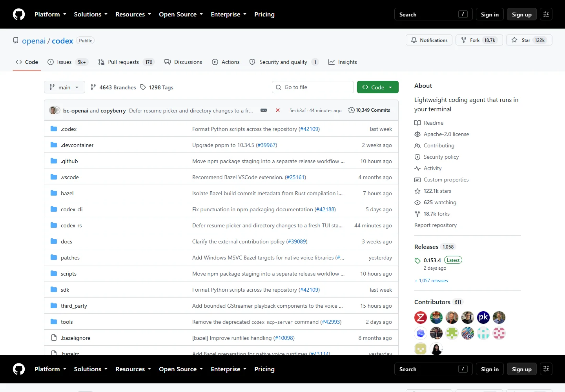This screenshot has width=565, height=392.
Task: Click the Report repository link
Action: click(436, 225)
